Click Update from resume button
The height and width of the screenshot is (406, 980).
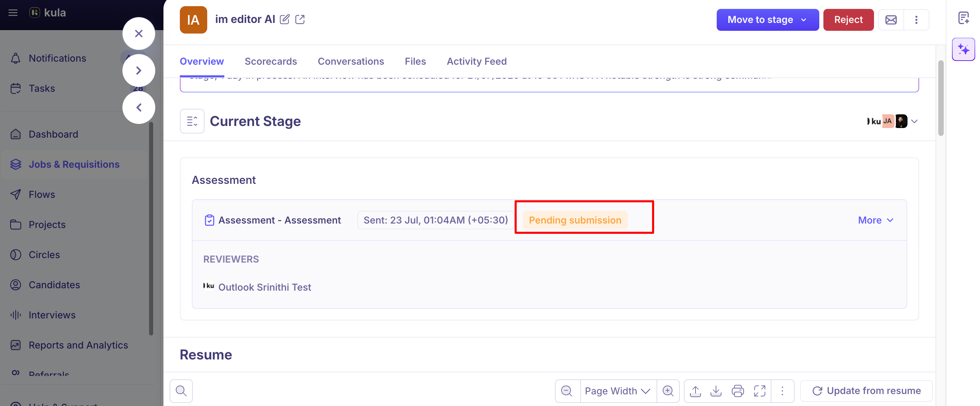pyautogui.click(x=866, y=391)
